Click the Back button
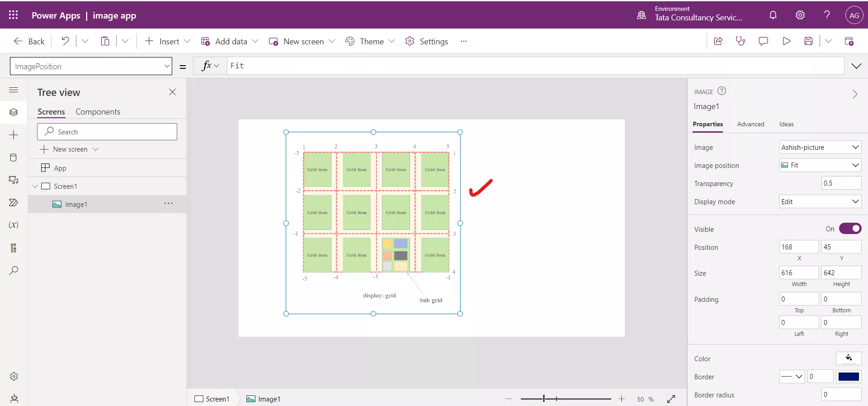Viewport: 868px width, 406px height. (x=29, y=41)
